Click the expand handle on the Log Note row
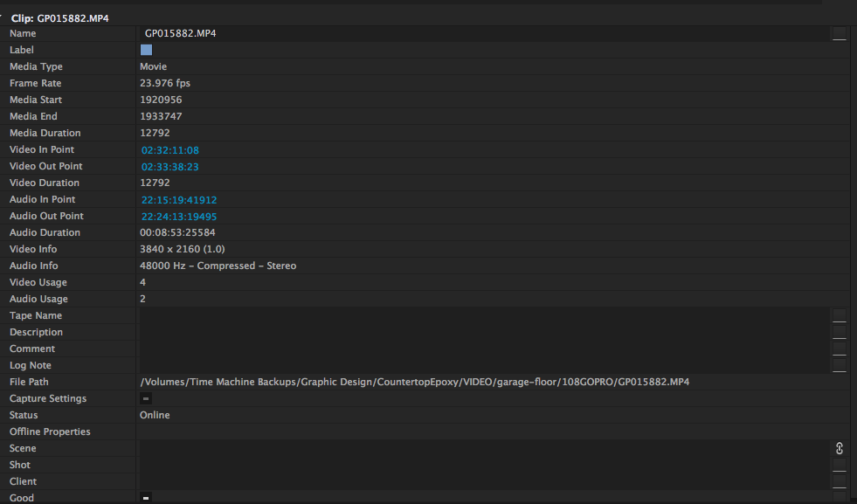857x504 pixels. pyautogui.click(x=839, y=366)
